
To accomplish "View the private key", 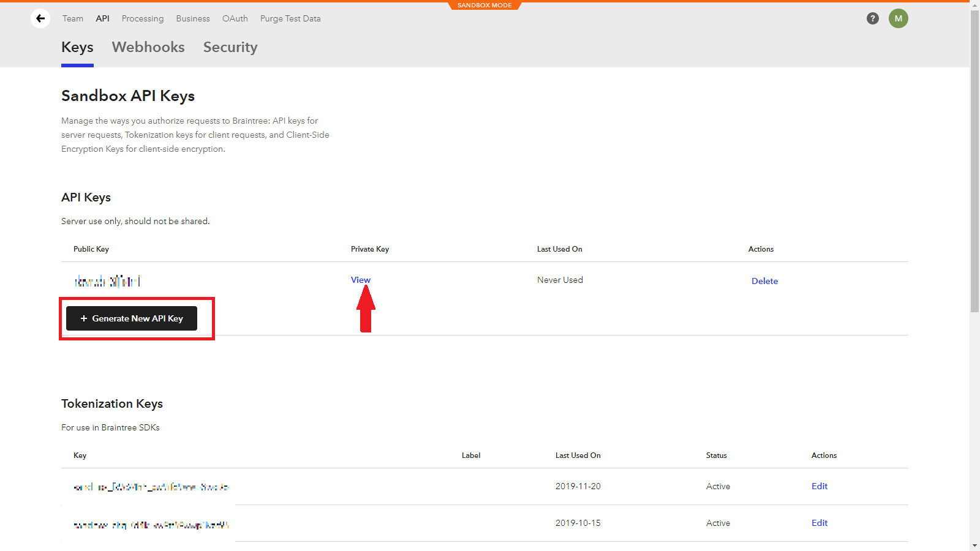I will click(361, 280).
